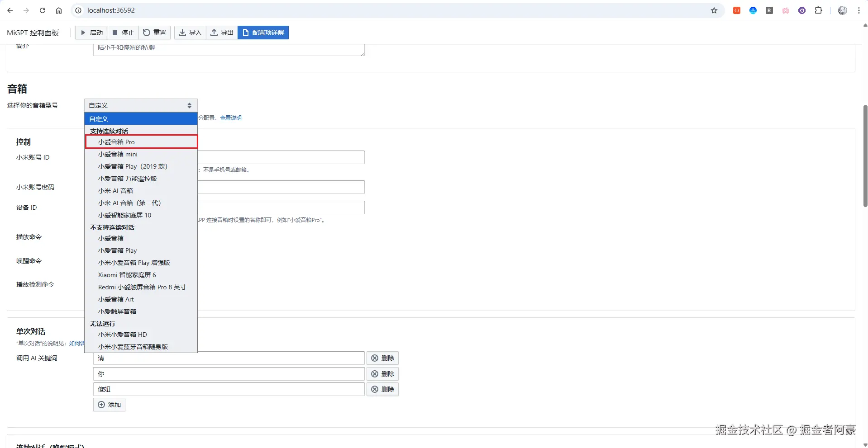Select Redmi 小爱触屏音箱 Pro 8 英寸
This screenshot has width=868, height=448.
tap(141, 287)
